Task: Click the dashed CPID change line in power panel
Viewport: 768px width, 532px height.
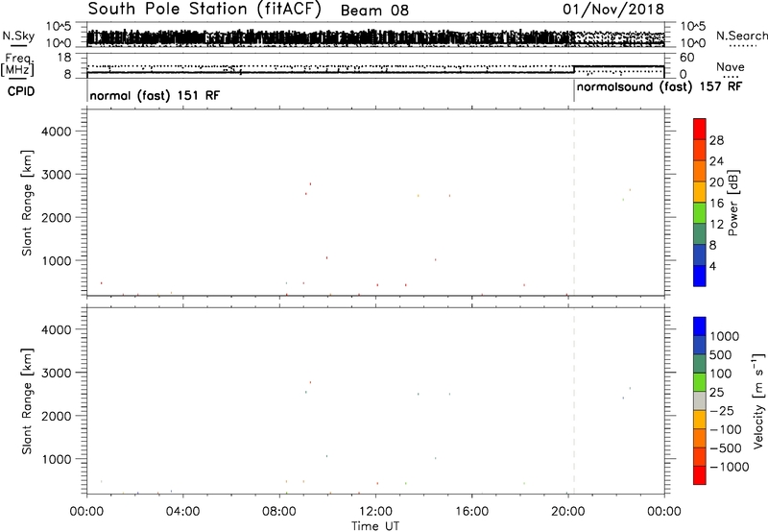Action: point(573,203)
